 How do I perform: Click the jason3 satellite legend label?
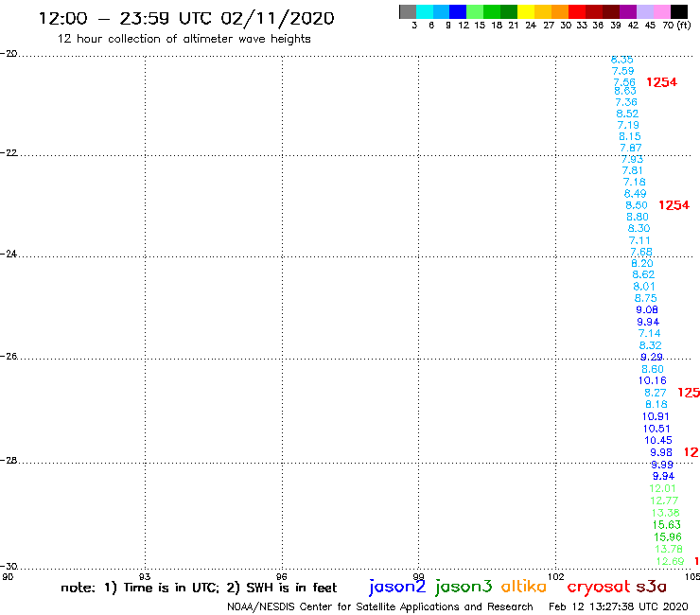(x=464, y=587)
